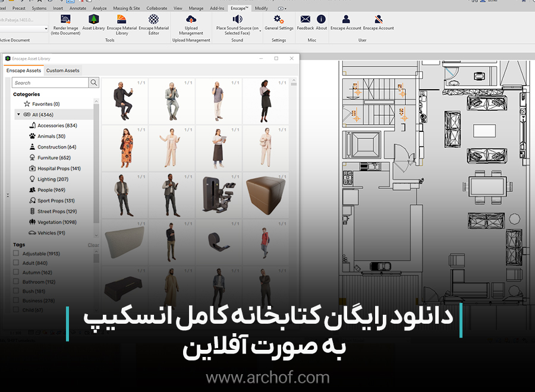Click the first Enscape Account user icon
This screenshot has width=535, height=392.
pyautogui.click(x=346, y=20)
